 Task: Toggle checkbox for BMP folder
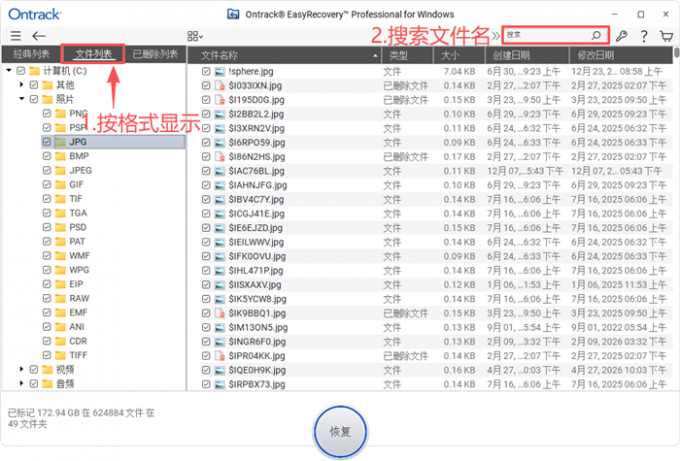point(47,156)
